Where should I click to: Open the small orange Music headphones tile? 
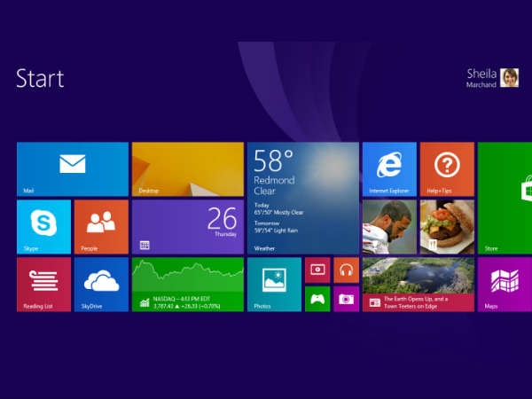(x=347, y=270)
